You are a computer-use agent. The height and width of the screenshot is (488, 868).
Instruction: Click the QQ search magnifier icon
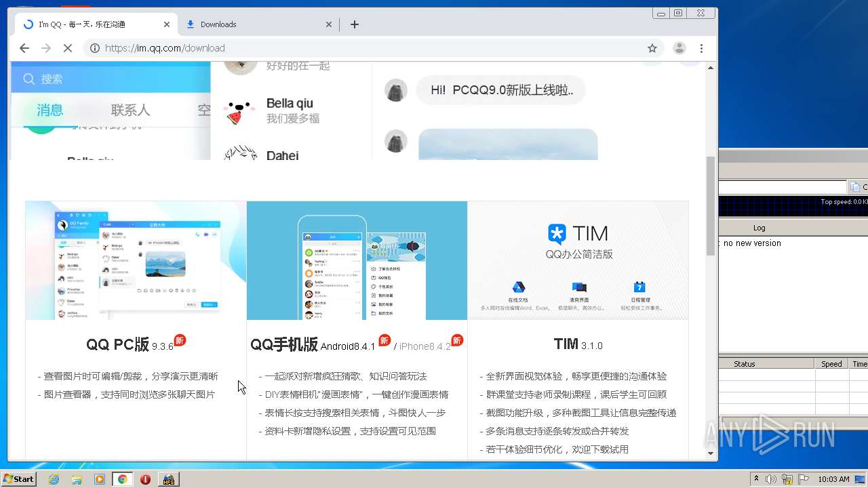[29, 79]
